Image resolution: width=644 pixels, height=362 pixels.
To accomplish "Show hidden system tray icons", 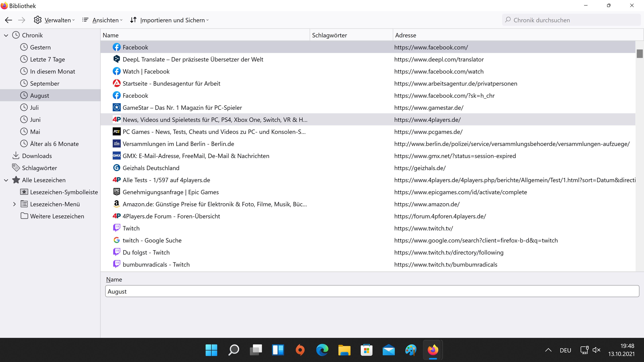I will tap(548, 350).
